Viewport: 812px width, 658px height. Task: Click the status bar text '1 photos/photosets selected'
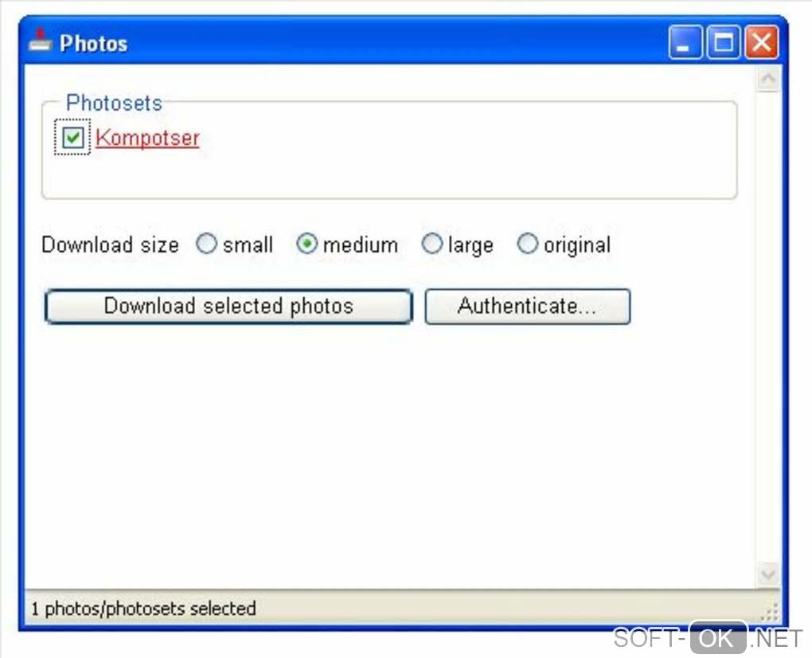click(143, 609)
